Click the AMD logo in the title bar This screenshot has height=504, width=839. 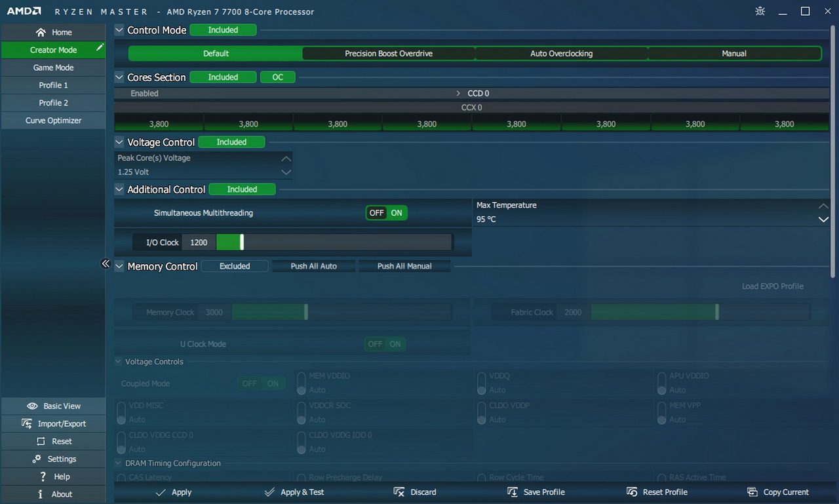click(24, 11)
